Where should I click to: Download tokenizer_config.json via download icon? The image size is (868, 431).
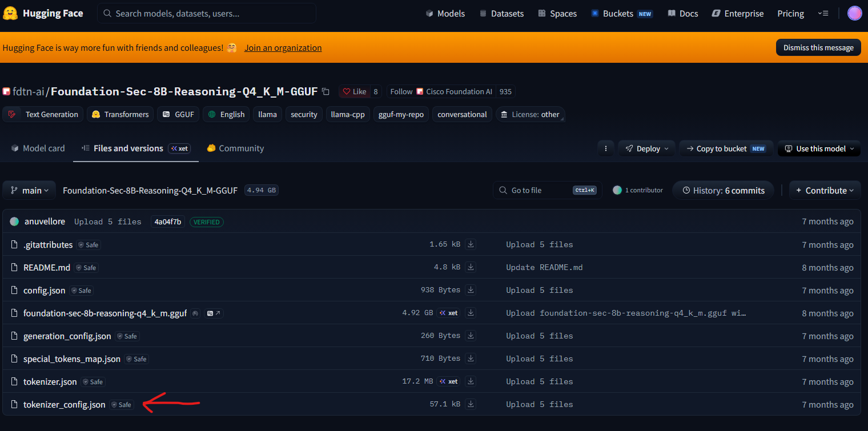tap(471, 404)
